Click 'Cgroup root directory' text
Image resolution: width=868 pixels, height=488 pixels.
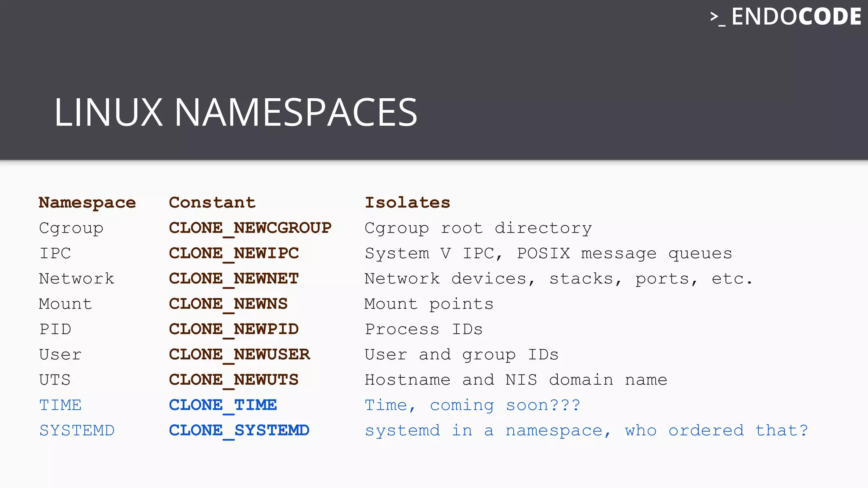click(x=478, y=228)
